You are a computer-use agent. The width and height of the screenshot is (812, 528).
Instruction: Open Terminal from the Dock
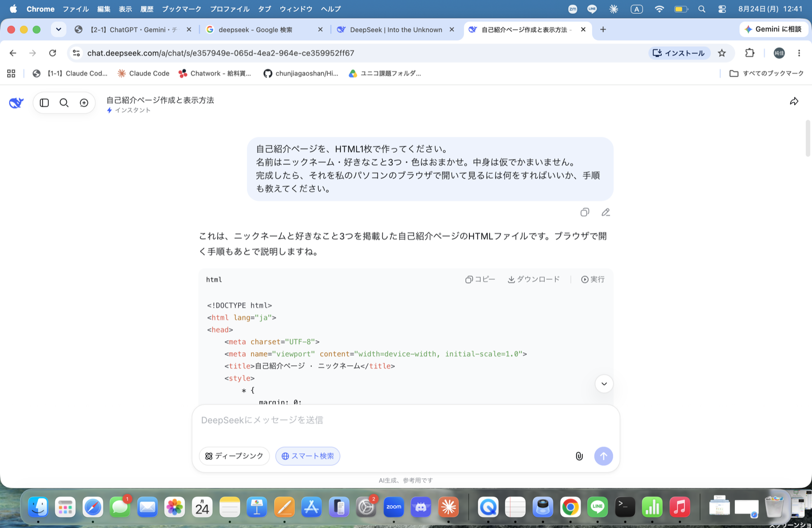[625, 507]
